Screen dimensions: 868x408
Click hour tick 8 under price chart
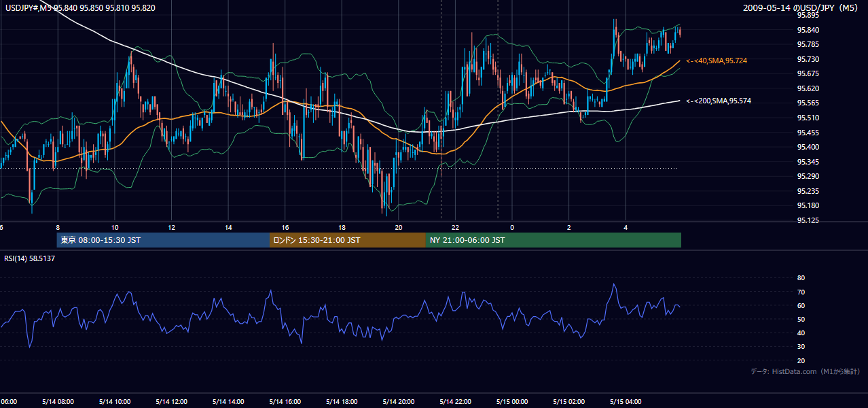[58, 227]
